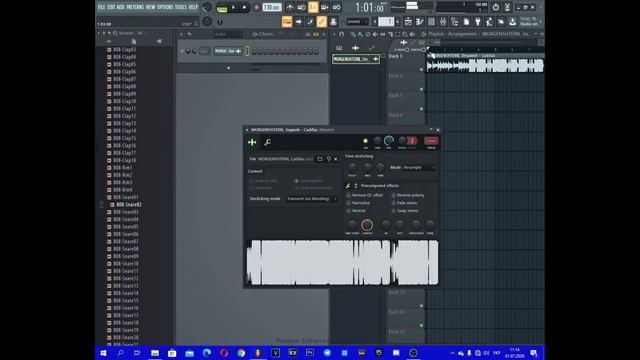Adjust the PITCH knob in sampler header
This screenshot has height=360, width=640.
pyautogui.click(x=402, y=141)
